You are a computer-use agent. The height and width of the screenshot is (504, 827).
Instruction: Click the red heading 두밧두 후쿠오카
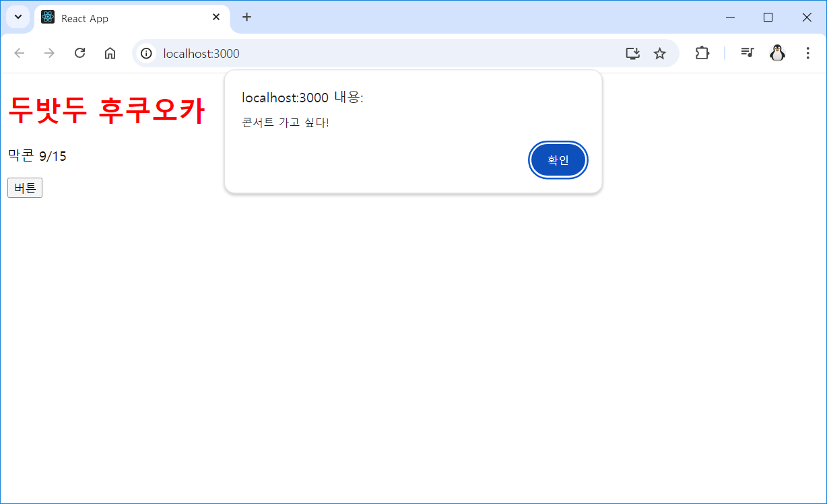point(106,110)
